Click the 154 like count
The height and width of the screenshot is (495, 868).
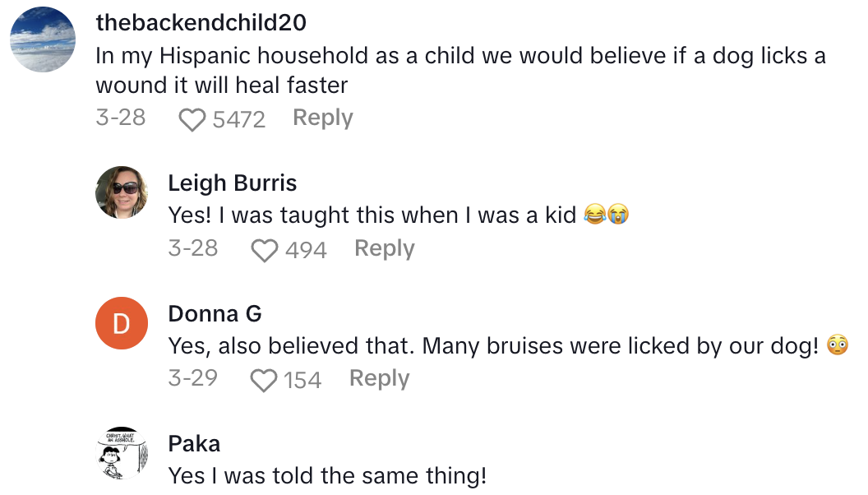pyautogui.click(x=302, y=380)
